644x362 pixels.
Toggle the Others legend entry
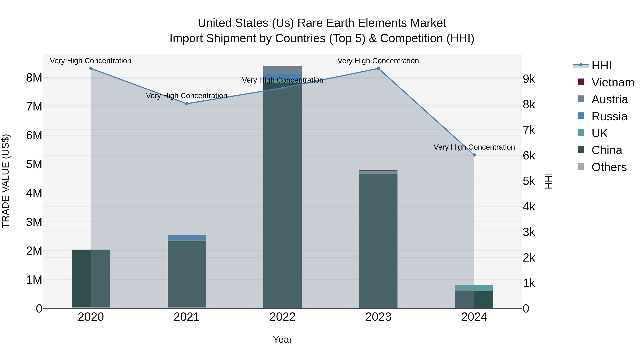click(x=602, y=167)
